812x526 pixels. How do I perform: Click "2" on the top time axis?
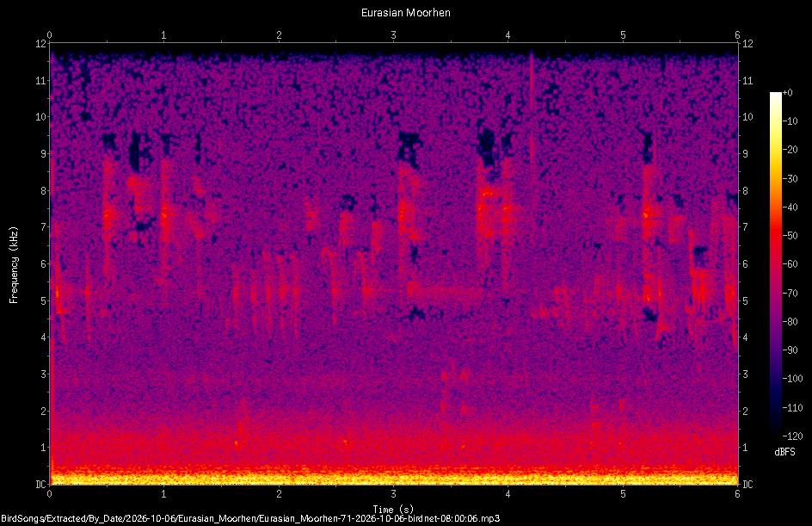coord(279,35)
